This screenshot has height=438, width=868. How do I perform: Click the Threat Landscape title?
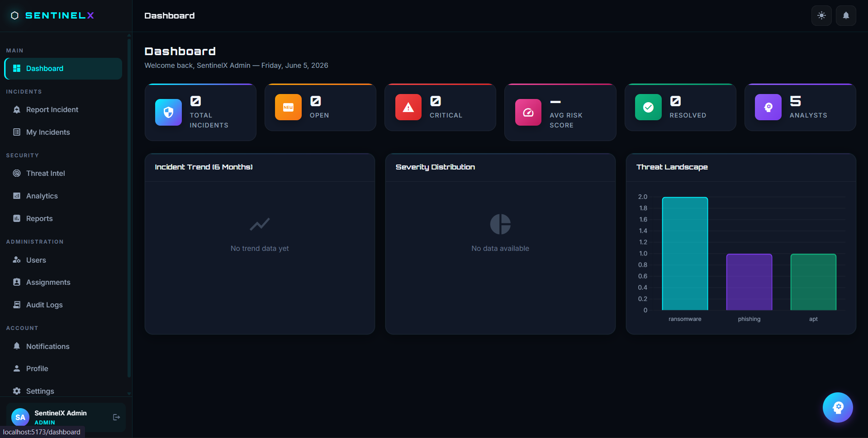tap(672, 167)
